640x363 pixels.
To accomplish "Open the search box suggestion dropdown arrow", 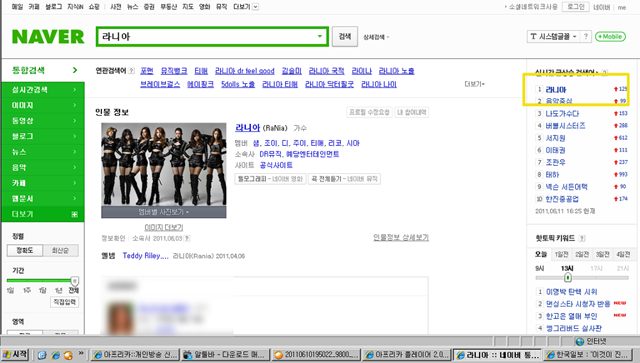I will tap(320, 36).
